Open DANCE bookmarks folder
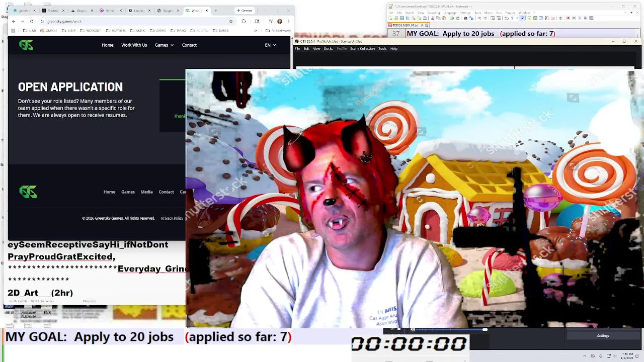Image resolution: width=644 pixels, height=362 pixels. (x=221, y=31)
